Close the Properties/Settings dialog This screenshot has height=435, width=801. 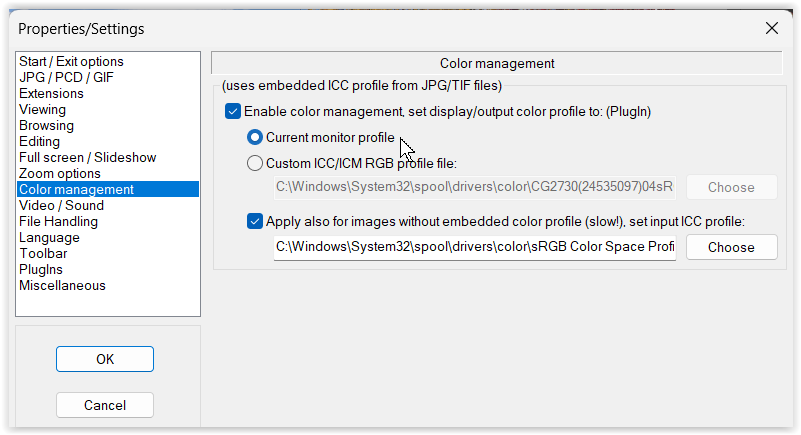(772, 28)
